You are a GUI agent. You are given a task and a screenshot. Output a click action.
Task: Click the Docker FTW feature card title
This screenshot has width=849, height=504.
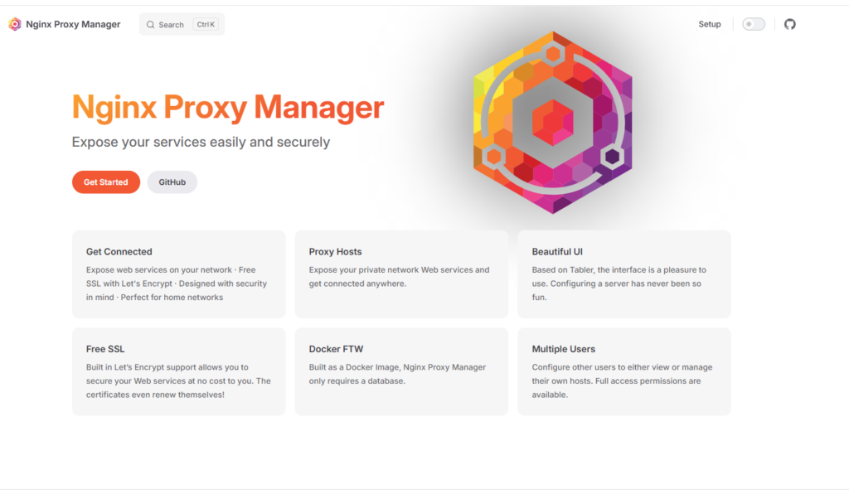point(336,349)
